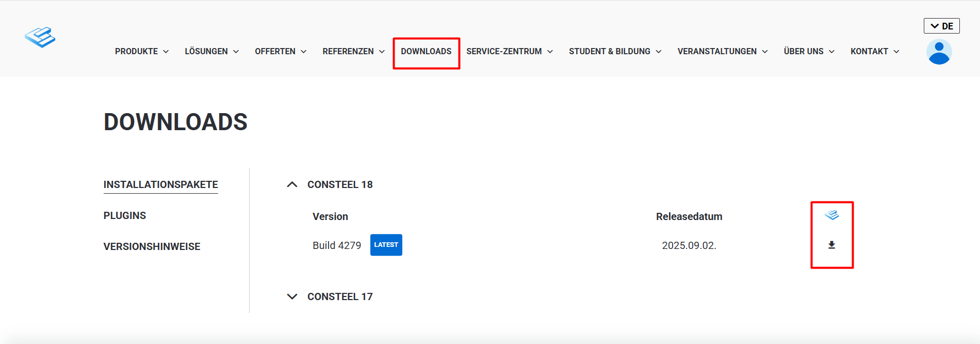Open the user account avatar icon

tap(939, 52)
